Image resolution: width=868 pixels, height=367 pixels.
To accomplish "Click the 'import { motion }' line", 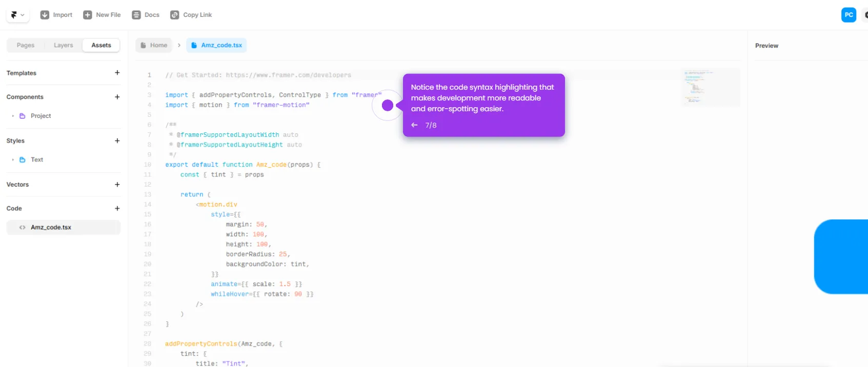I will click(237, 105).
